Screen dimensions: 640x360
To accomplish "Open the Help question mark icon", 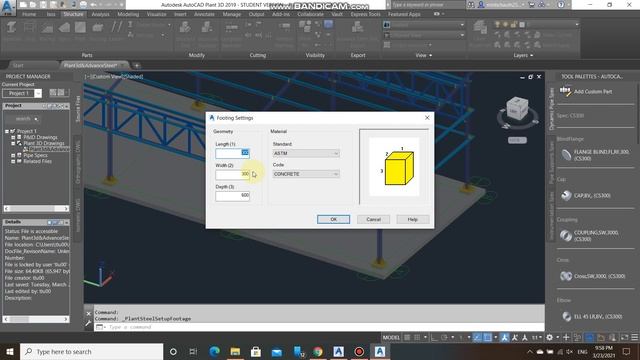I will [x=561, y=5].
